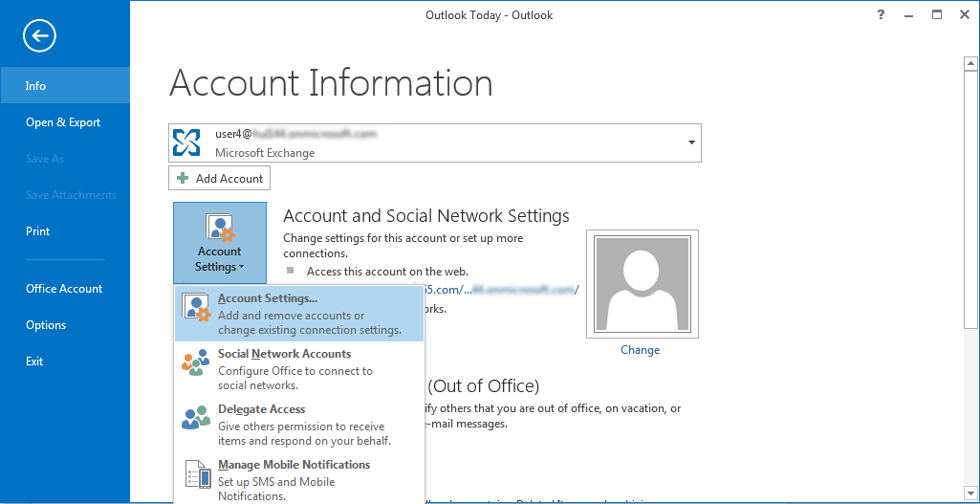Click the Account Information page title

tap(331, 82)
